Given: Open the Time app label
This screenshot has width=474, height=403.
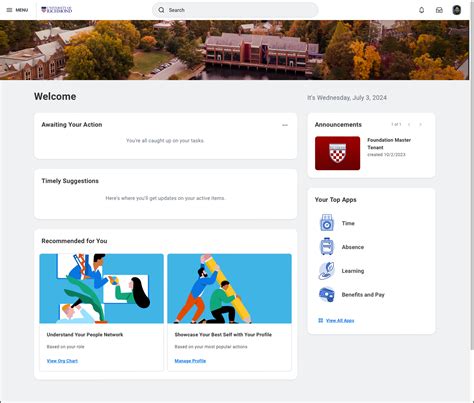Looking at the screenshot, I should click(x=348, y=223).
